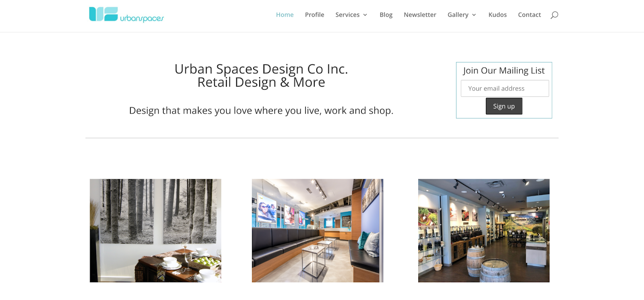Open the Services menu item

tap(347, 14)
